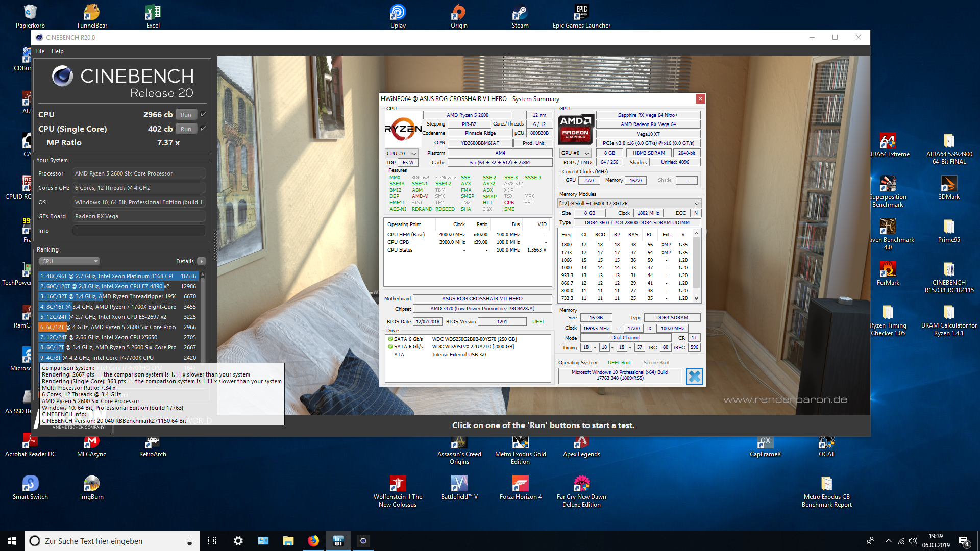This screenshot has width=980, height=551.
Task: Open the Help menu in Cinebench
Action: (x=58, y=51)
